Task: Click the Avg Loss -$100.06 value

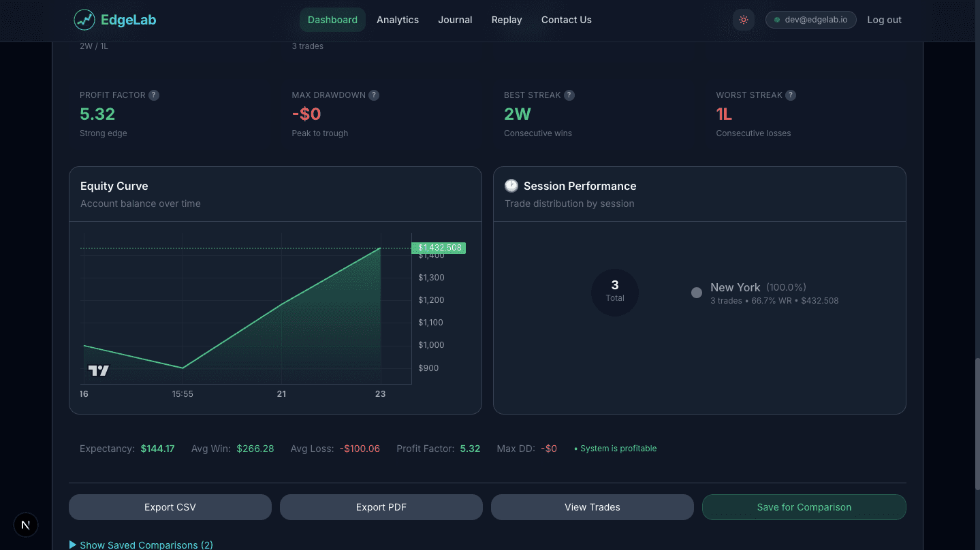Action: (360, 449)
